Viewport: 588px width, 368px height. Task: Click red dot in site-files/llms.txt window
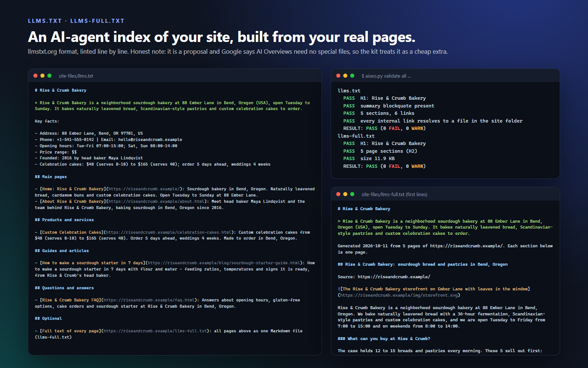tap(35, 76)
